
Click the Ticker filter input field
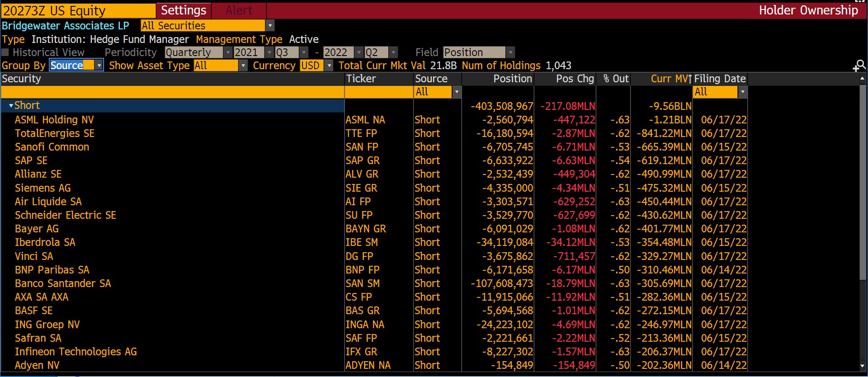(379, 92)
